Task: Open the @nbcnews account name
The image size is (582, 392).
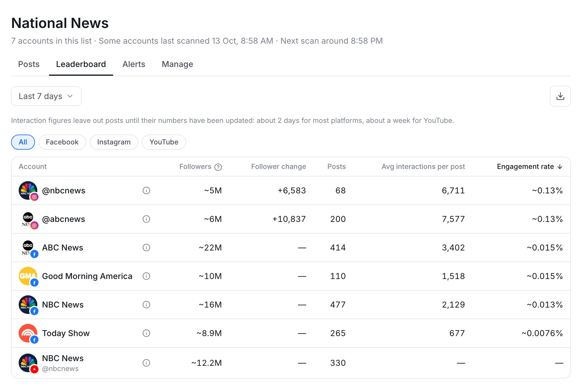Action: [x=64, y=190]
